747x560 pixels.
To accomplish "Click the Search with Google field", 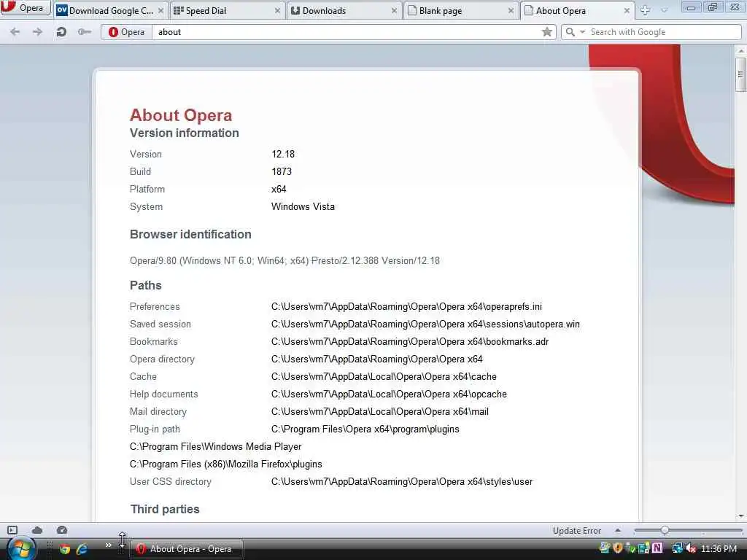I will (x=664, y=32).
